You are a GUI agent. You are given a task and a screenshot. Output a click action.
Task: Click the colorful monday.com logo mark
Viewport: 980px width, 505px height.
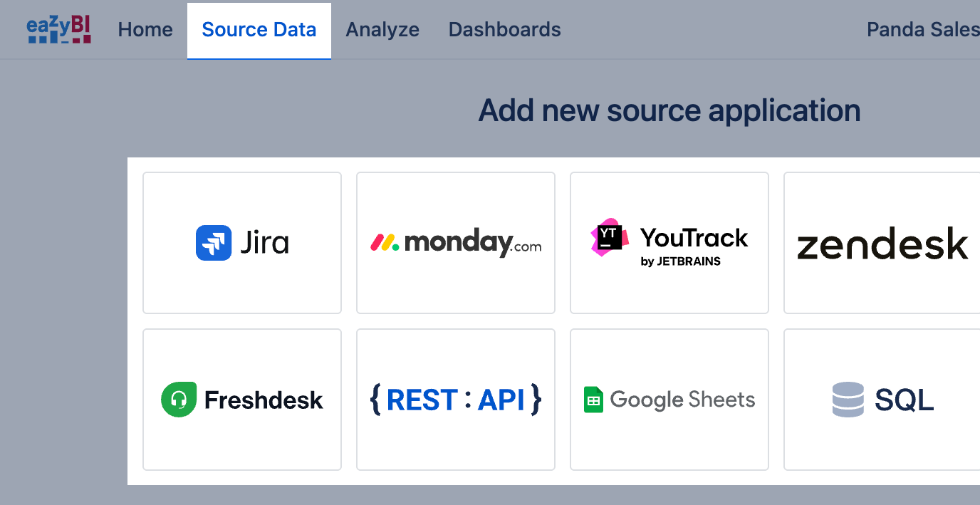pyautogui.click(x=385, y=243)
